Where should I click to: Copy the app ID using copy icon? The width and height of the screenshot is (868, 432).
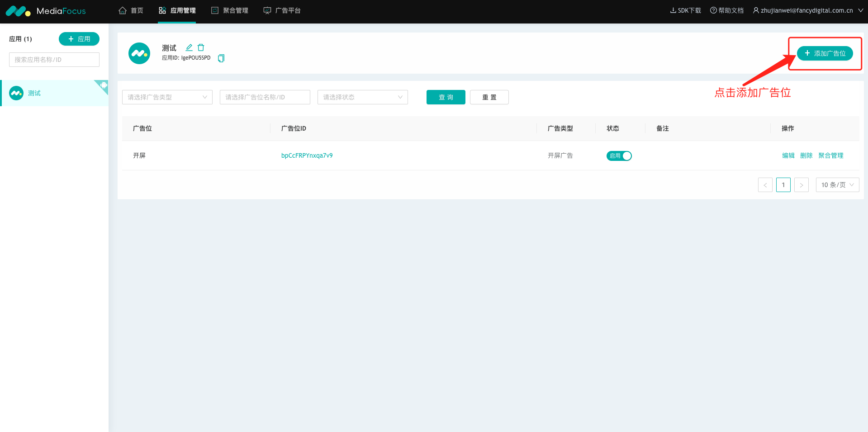click(x=221, y=58)
